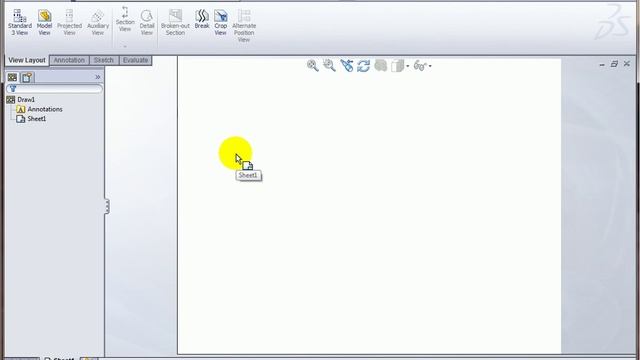
Task: Choose the Auxiliary View tool
Action: (x=98, y=22)
